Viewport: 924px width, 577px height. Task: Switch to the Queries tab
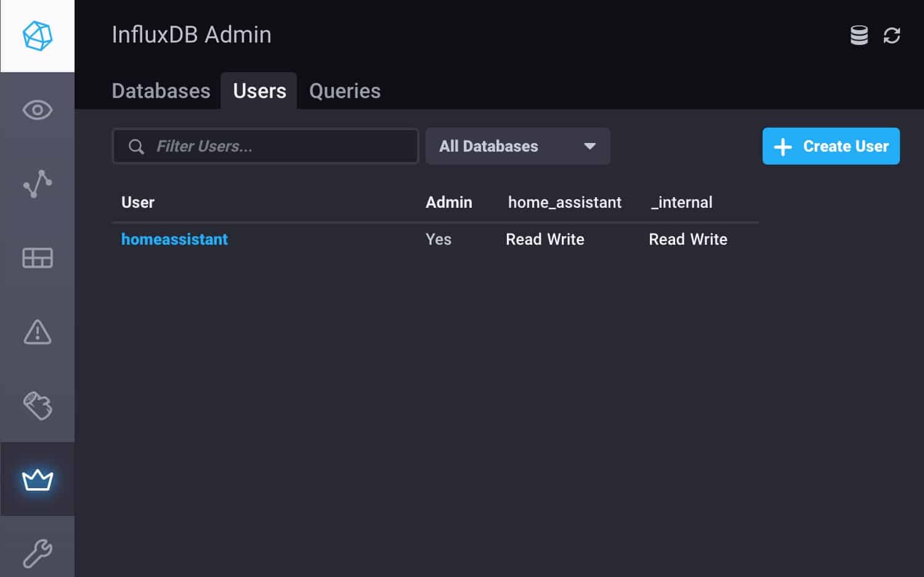(345, 91)
